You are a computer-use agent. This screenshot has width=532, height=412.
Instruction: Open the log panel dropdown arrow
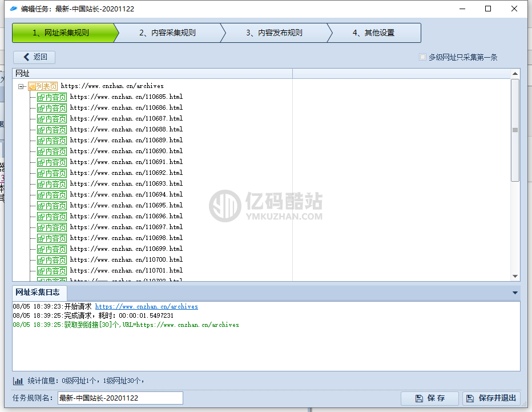point(515,293)
